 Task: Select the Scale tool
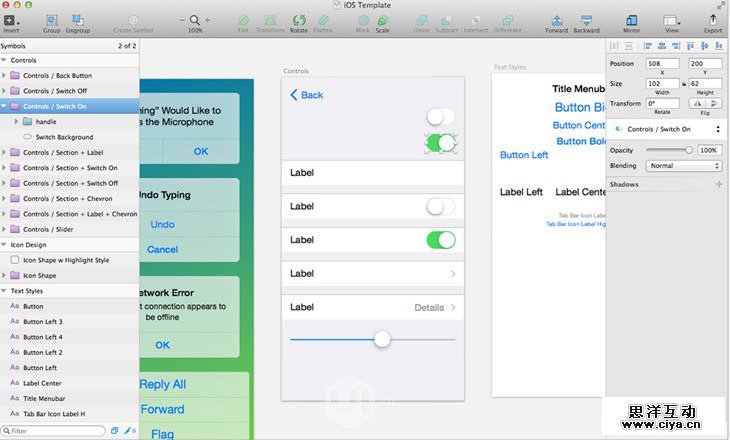tap(383, 20)
